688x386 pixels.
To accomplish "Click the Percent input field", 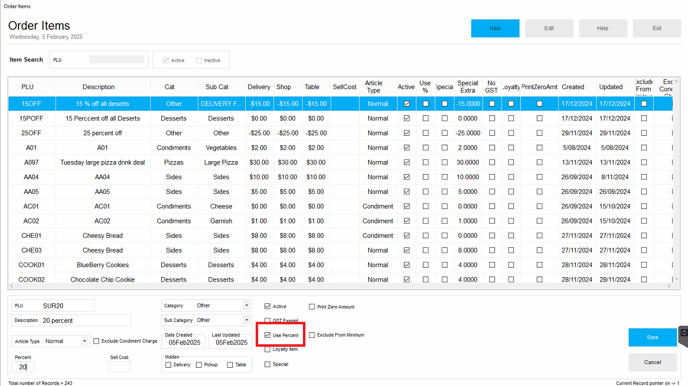I will point(23,367).
